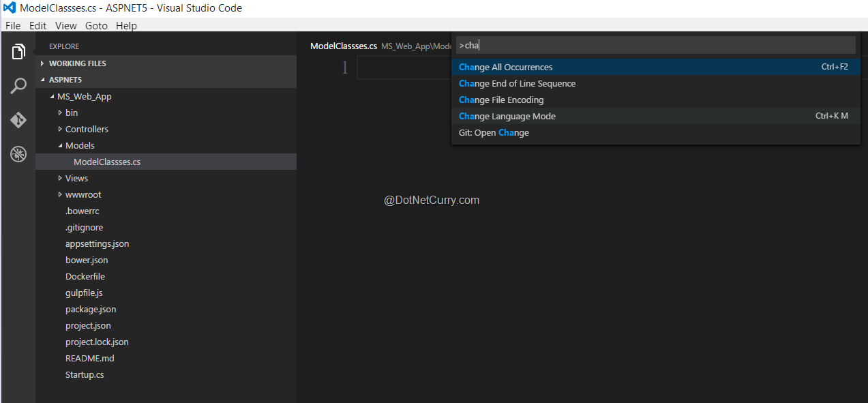Expand the wwwroot folder
This screenshot has height=403, width=868.
166,194
